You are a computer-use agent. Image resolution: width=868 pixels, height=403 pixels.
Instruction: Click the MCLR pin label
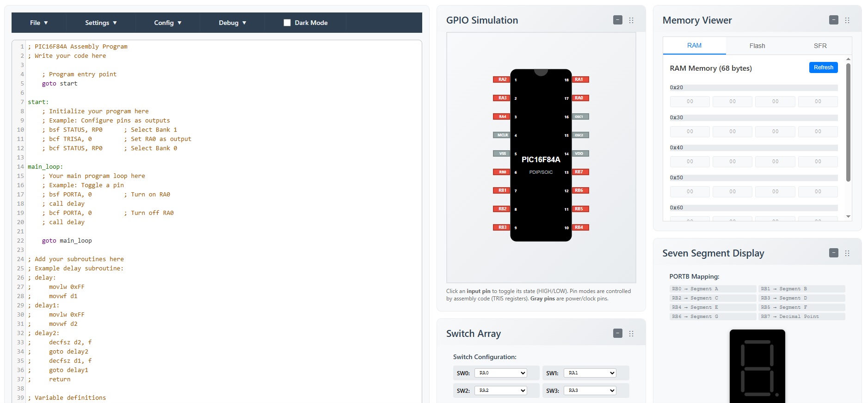(x=502, y=135)
